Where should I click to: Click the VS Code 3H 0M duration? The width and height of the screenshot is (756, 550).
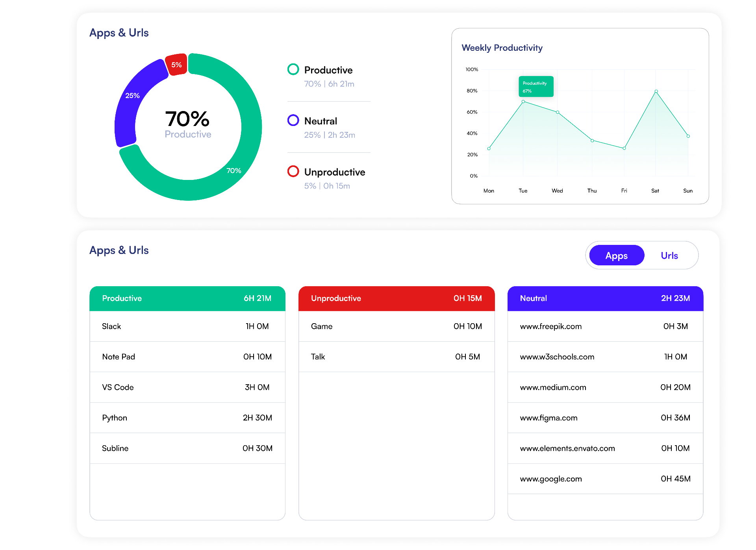click(x=257, y=387)
